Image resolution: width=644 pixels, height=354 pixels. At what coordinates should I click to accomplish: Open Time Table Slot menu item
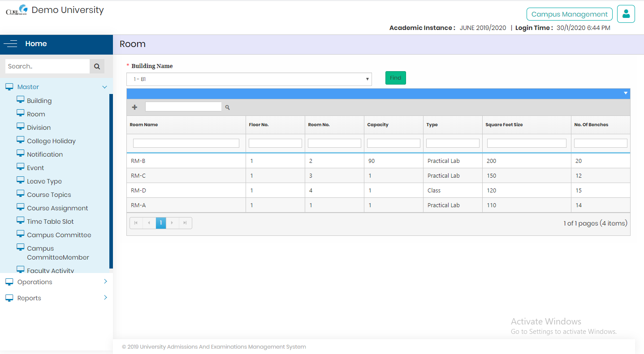point(50,222)
